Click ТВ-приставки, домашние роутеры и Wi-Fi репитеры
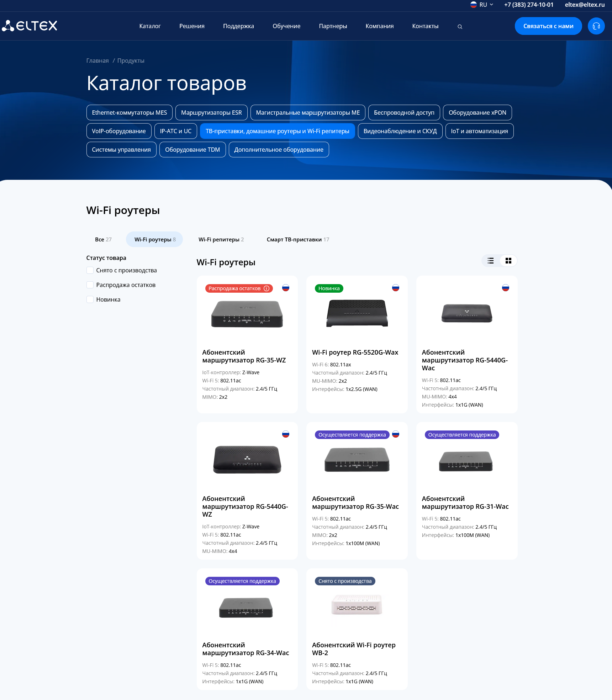 pyautogui.click(x=278, y=131)
